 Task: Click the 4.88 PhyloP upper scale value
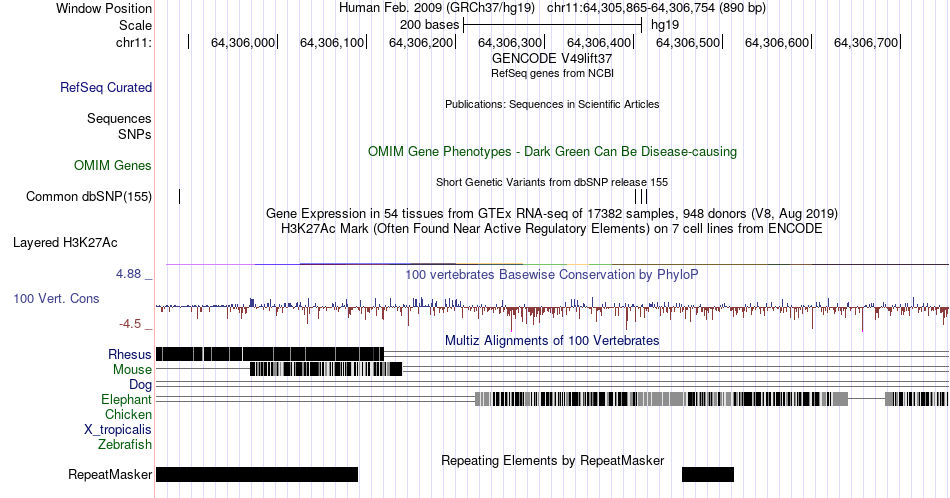[128, 274]
